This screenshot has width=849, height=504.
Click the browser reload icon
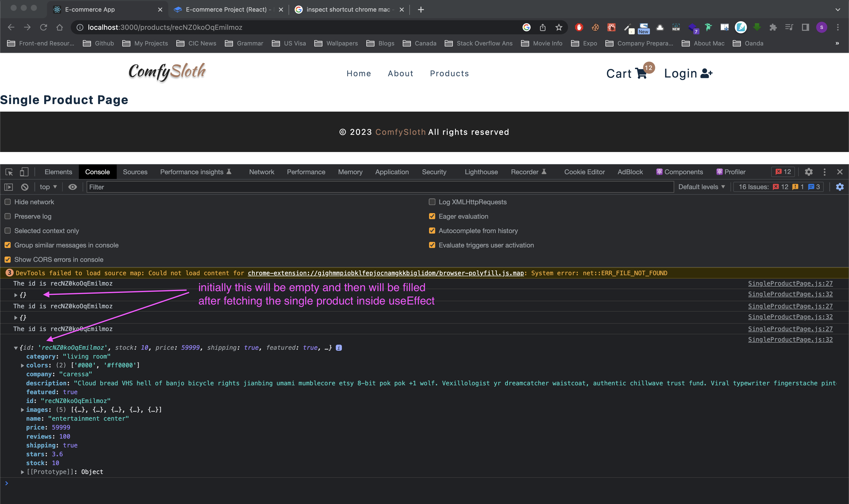43,28
